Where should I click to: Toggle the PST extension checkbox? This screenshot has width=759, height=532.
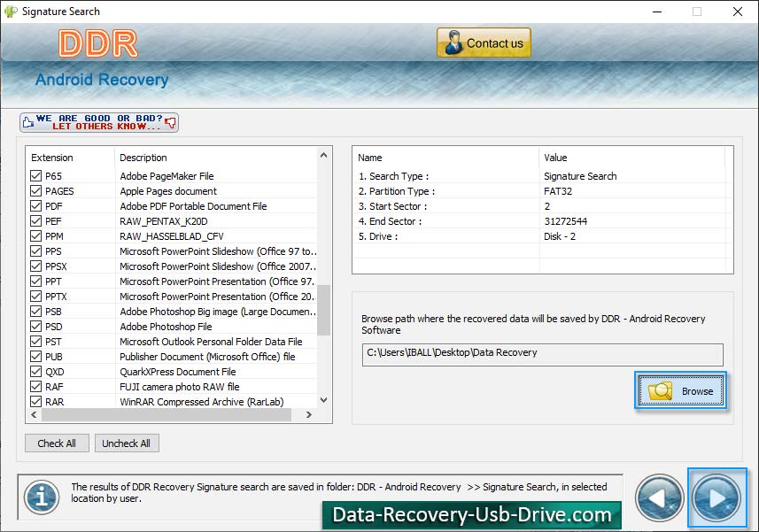click(x=35, y=341)
